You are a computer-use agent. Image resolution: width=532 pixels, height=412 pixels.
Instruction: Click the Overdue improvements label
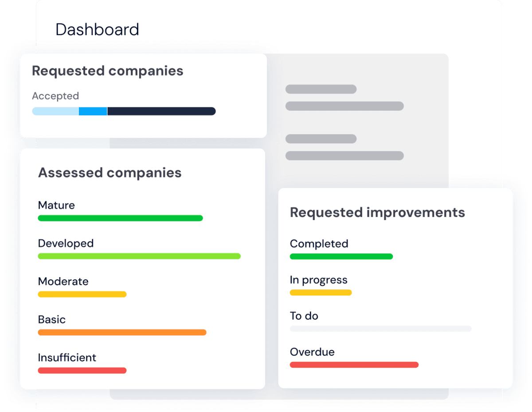point(312,352)
